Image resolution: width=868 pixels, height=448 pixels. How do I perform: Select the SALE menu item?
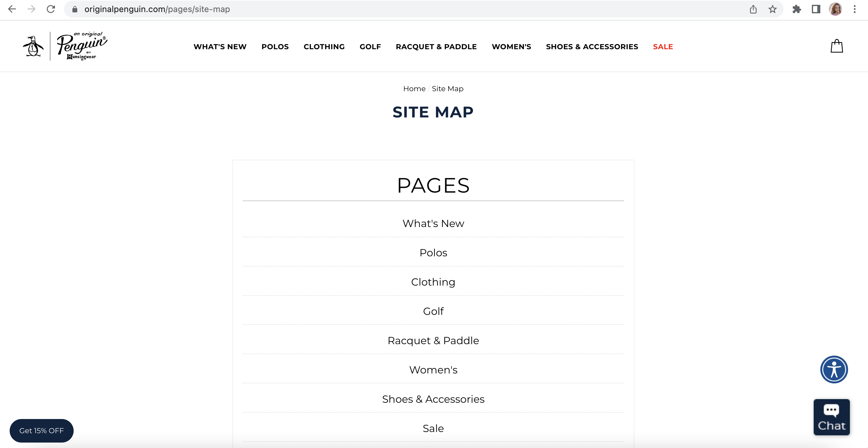(x=662, y=46)
